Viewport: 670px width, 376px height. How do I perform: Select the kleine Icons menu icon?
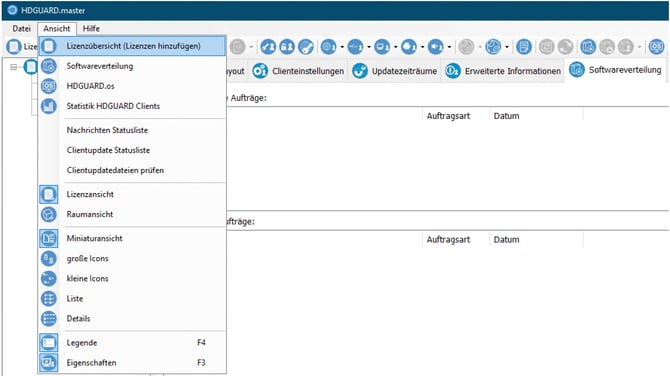point(49,279)
